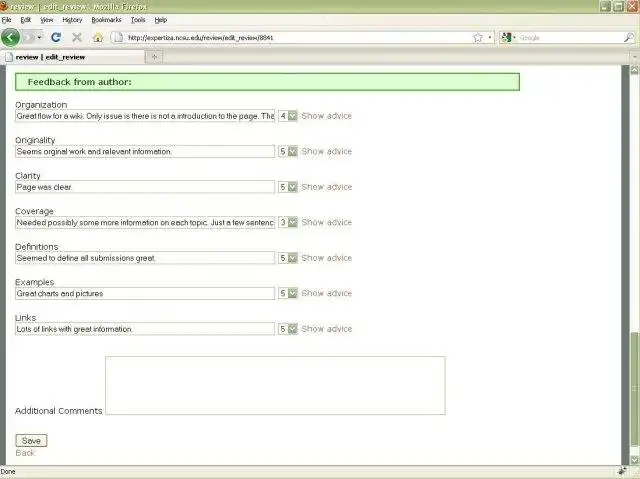
Task: Click the Additional Comments text area
Action: pos(275,386)
